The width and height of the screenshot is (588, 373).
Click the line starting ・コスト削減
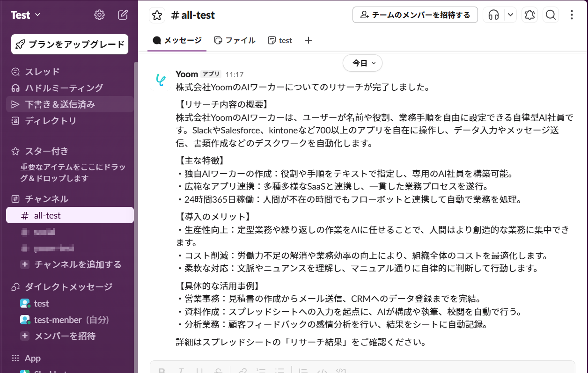point(362,256)
